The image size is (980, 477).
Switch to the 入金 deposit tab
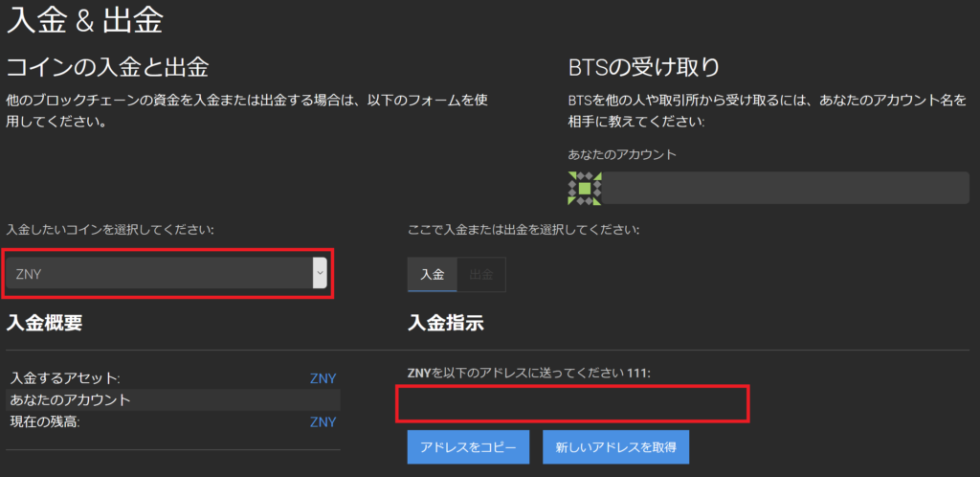point(432,275)
